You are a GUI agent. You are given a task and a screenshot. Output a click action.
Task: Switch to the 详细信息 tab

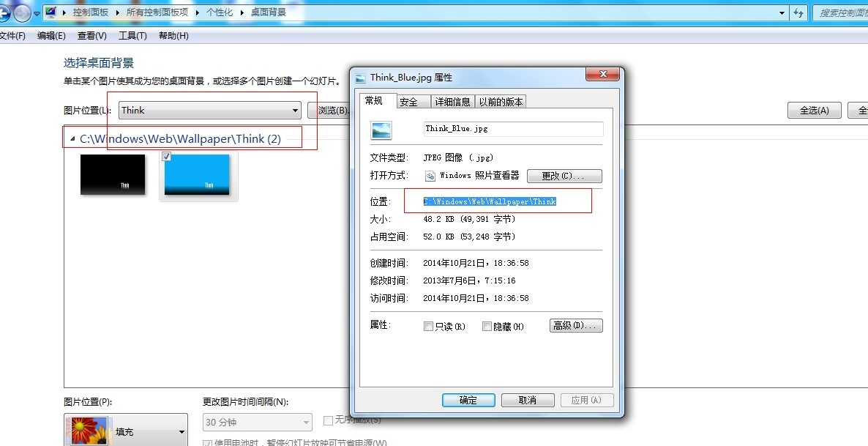point(452,101)
